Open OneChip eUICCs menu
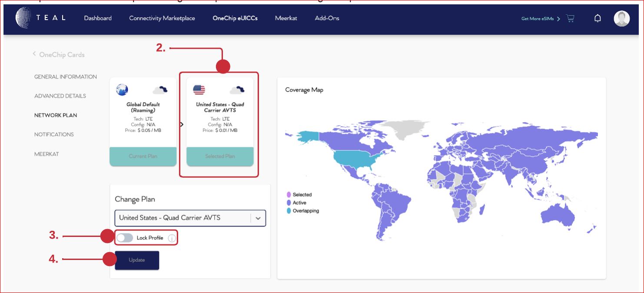Viewport: 644px width, 293px height. click(235, 18)
